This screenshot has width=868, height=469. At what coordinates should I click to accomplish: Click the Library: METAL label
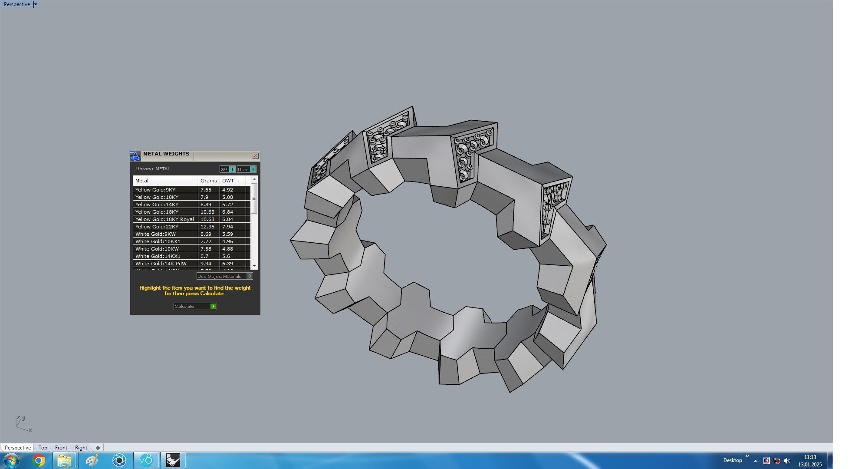pos(153,169)
